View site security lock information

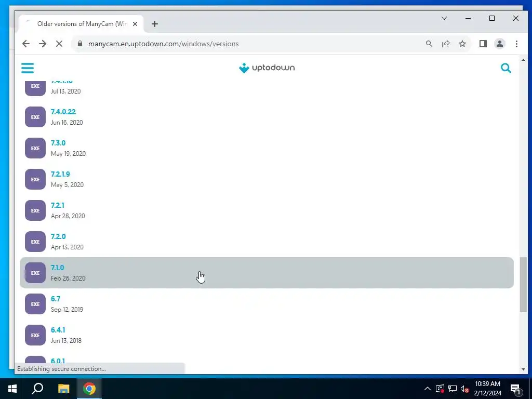[80, 44]
